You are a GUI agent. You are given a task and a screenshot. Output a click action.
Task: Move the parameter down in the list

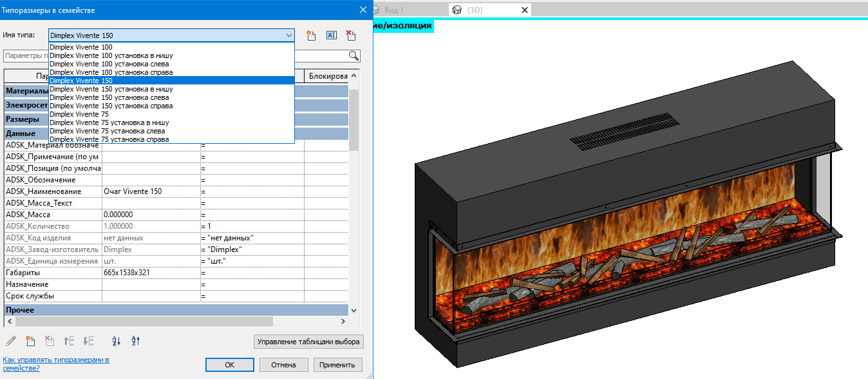(89, 341)
